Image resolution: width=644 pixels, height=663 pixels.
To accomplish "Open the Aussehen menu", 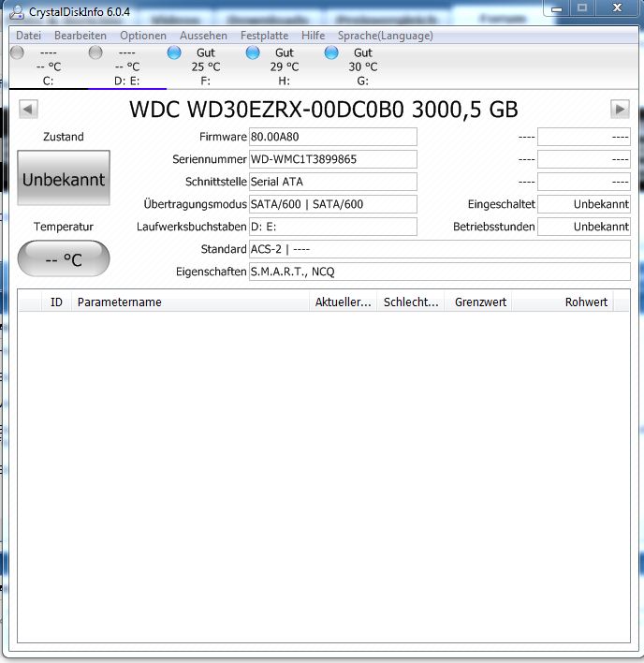I will point(203,36).
